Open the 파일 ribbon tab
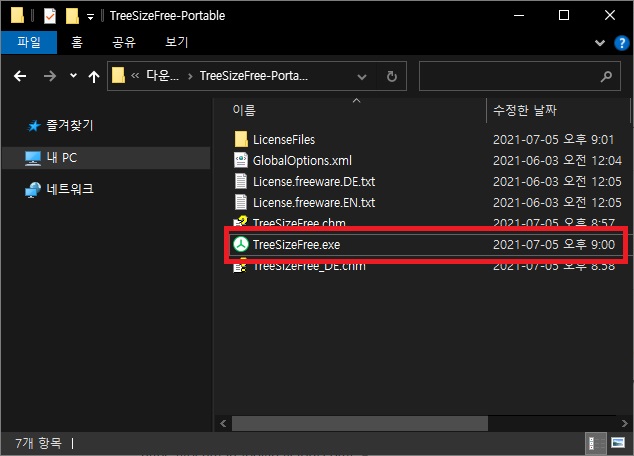Screen dimensions: 634x456 (29, 42)
